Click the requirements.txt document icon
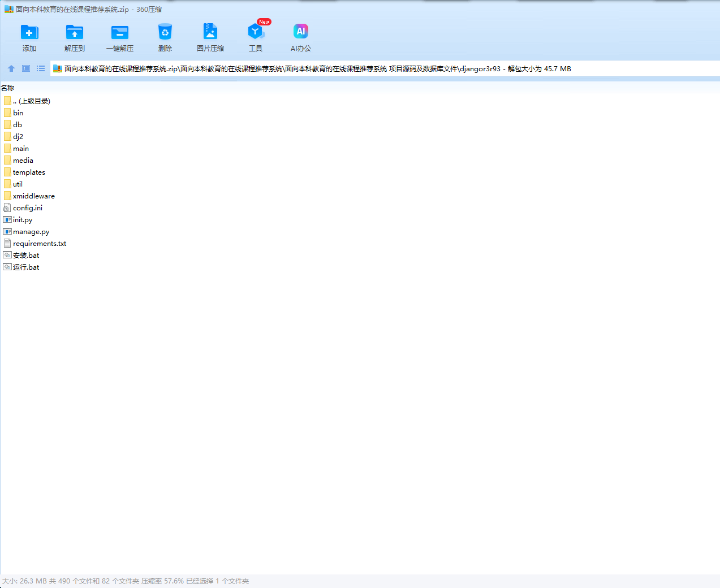Viewport: 720px width, 588px height. click(x=7, y=243)
